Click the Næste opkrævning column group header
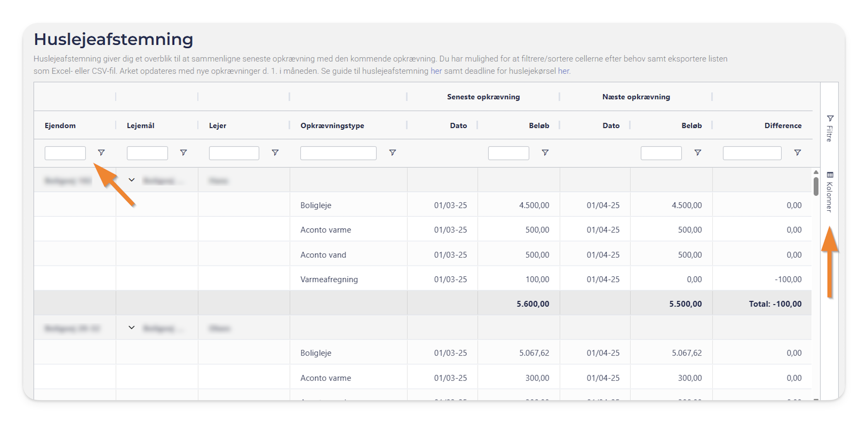The width and height of the screenshot is (868, 423). point(636,97)
